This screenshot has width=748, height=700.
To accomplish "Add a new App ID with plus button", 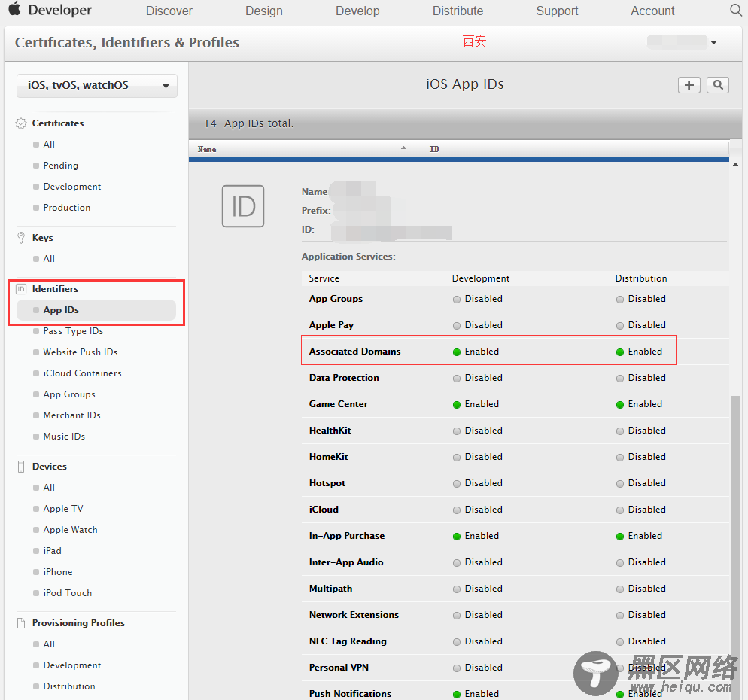I will pyautogui.click(x=689, y=85).
